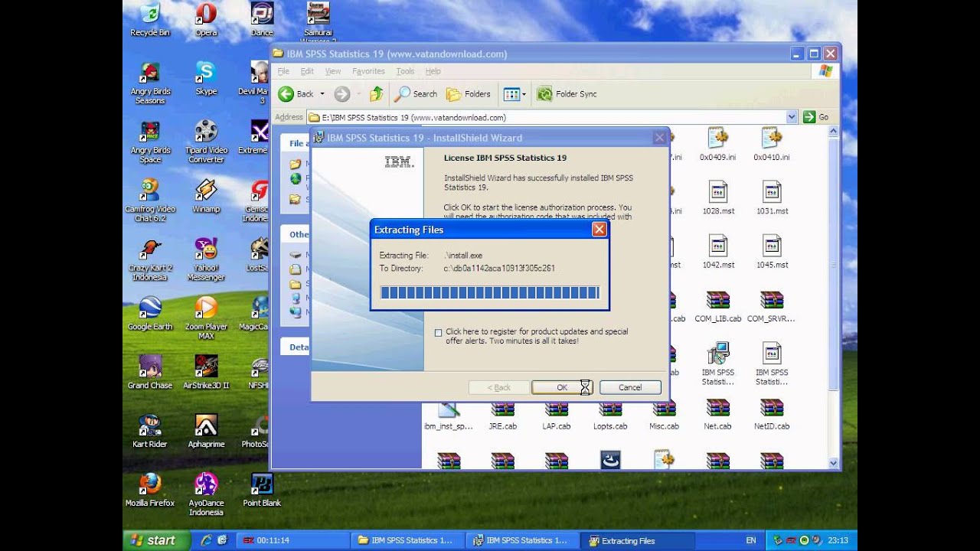Launch Winamp from the desktop
Viewport: 980px width, 551px height.
click(x=206, y=196)
